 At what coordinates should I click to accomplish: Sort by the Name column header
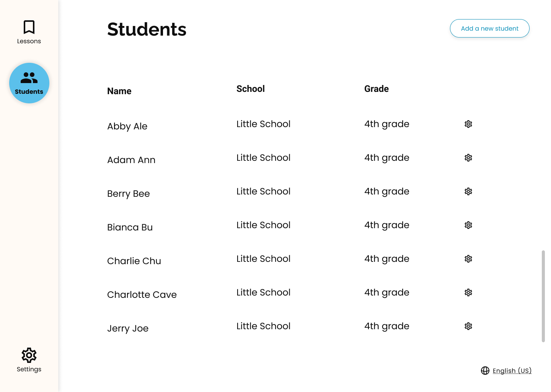click(x=119, y=91)
